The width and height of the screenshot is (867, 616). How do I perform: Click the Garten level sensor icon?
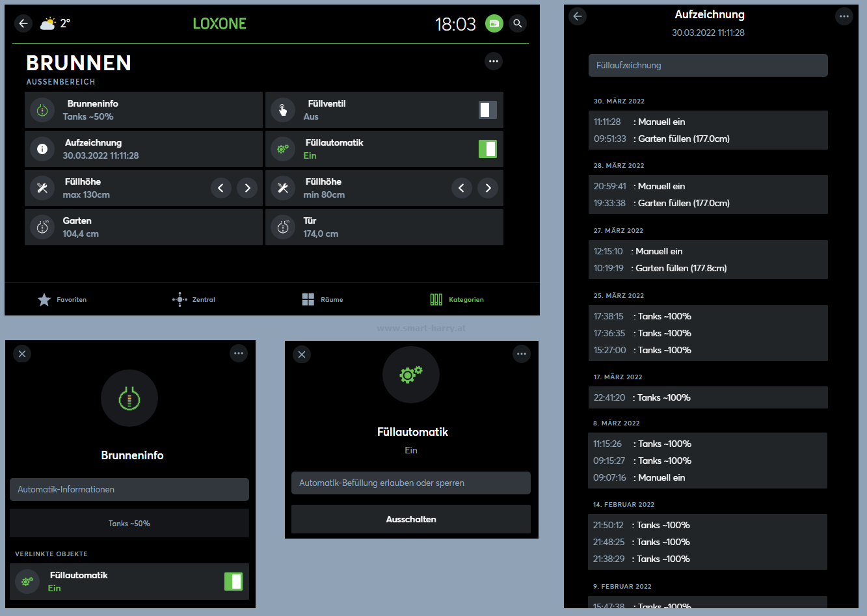(42, 227)
